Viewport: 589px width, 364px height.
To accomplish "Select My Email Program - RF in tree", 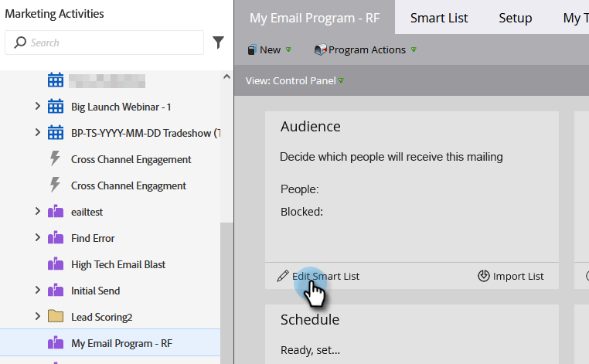I will coord(121,343).
